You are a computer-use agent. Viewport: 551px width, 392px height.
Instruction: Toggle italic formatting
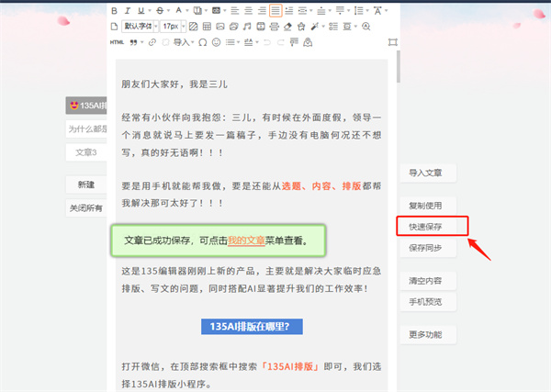[128, 11]
